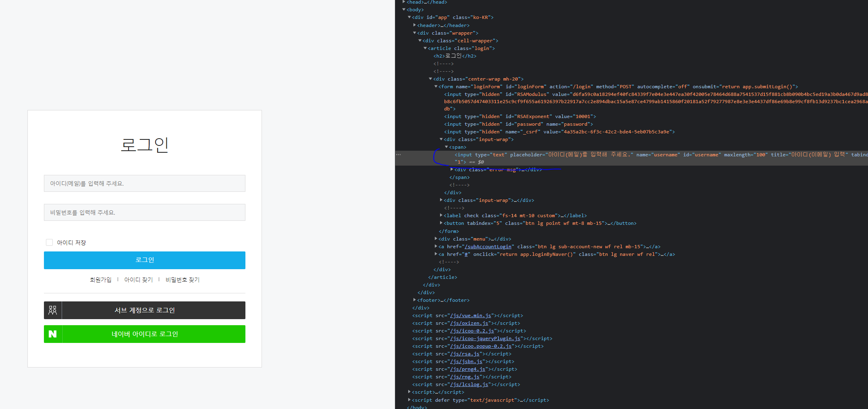The width and height of the screenshot is (868, 409).
Task: Open the /js/vue.min.js script link
Action: point(471,316)
